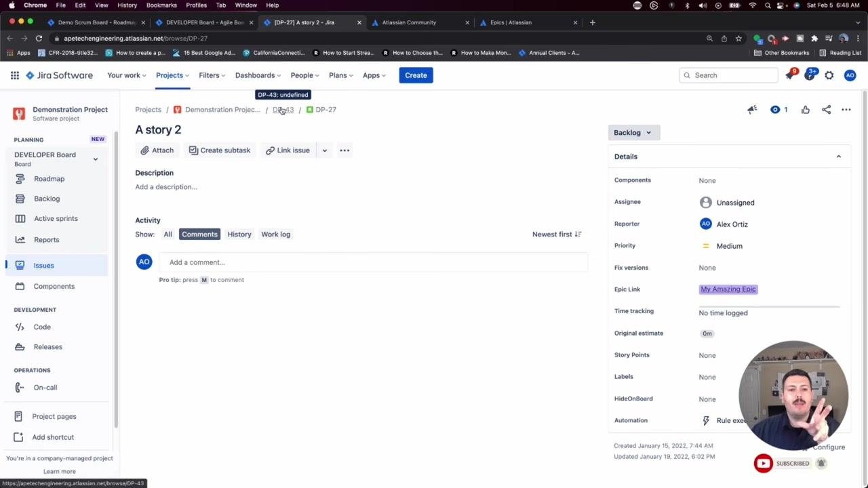Click the Add shortcut icon
The width and height of the screenshot is (868, 488).
[18, 437]
